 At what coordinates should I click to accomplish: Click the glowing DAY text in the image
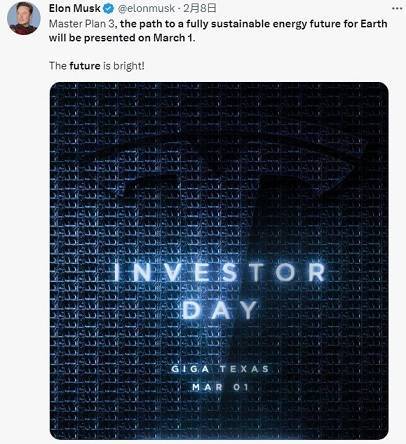[x=220, y=310]
